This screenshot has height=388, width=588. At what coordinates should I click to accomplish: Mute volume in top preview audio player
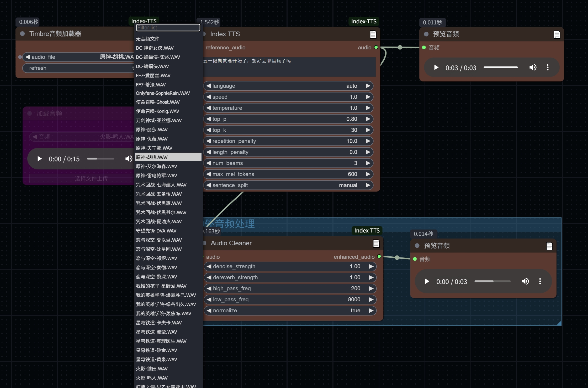tap(533, 68)
